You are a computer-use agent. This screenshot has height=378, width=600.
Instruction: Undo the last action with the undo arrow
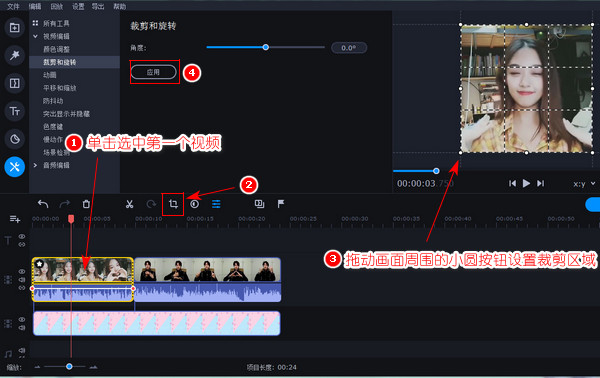point(43,204)
